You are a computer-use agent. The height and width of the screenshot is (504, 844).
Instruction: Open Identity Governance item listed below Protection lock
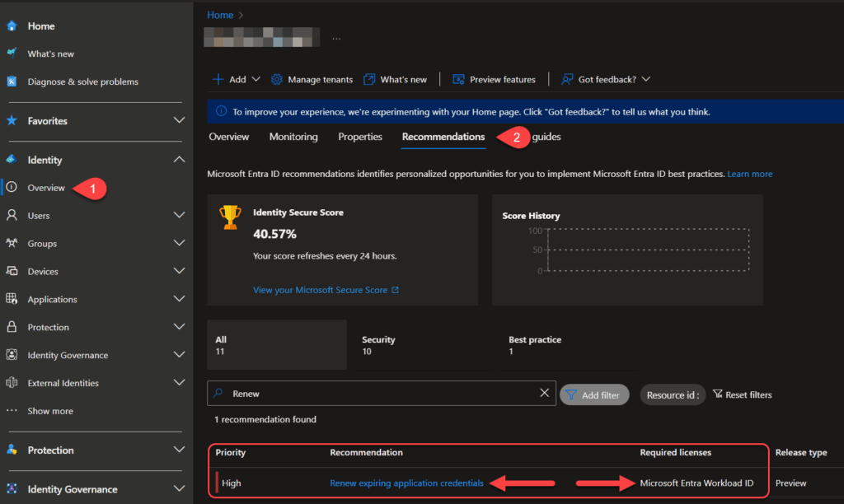(68, 355)
